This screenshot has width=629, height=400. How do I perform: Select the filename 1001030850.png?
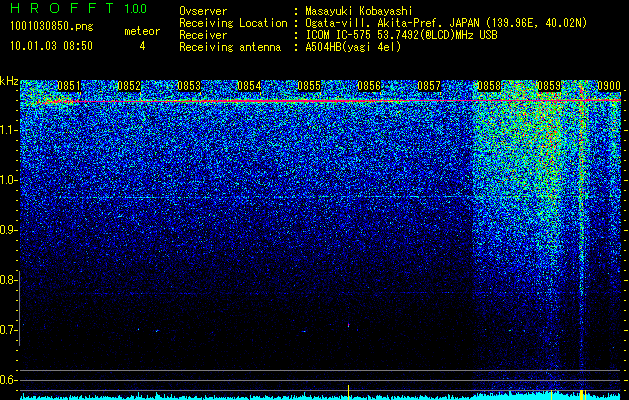(52, 26)
